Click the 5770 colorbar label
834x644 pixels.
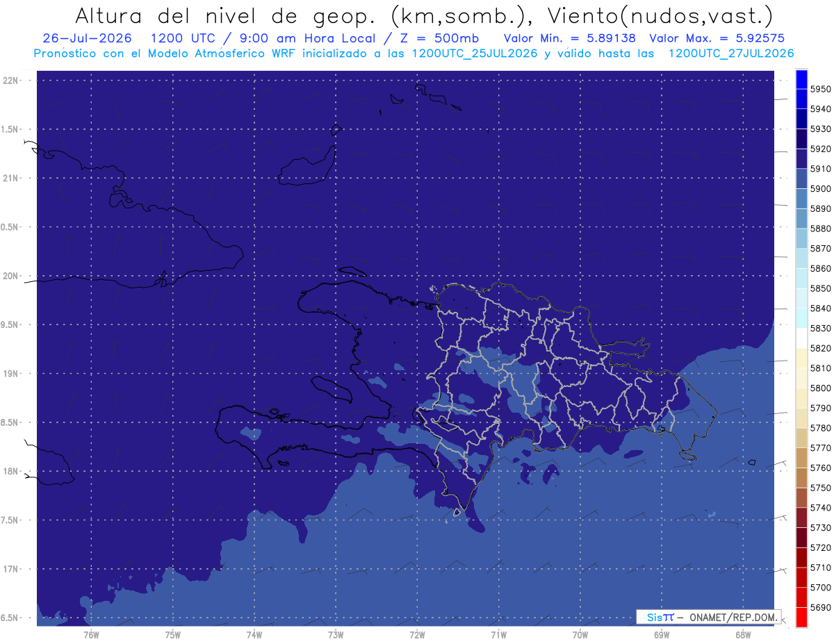click(820, 448)
